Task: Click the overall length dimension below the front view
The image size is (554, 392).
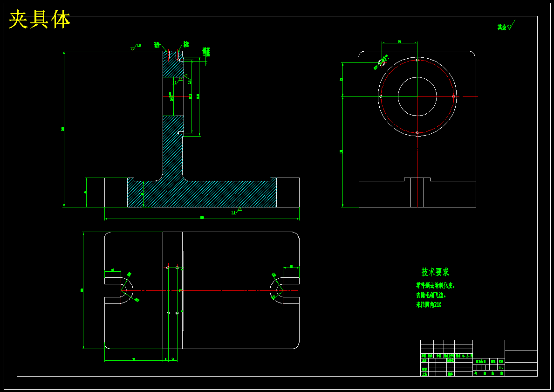Action: [202, 218]
